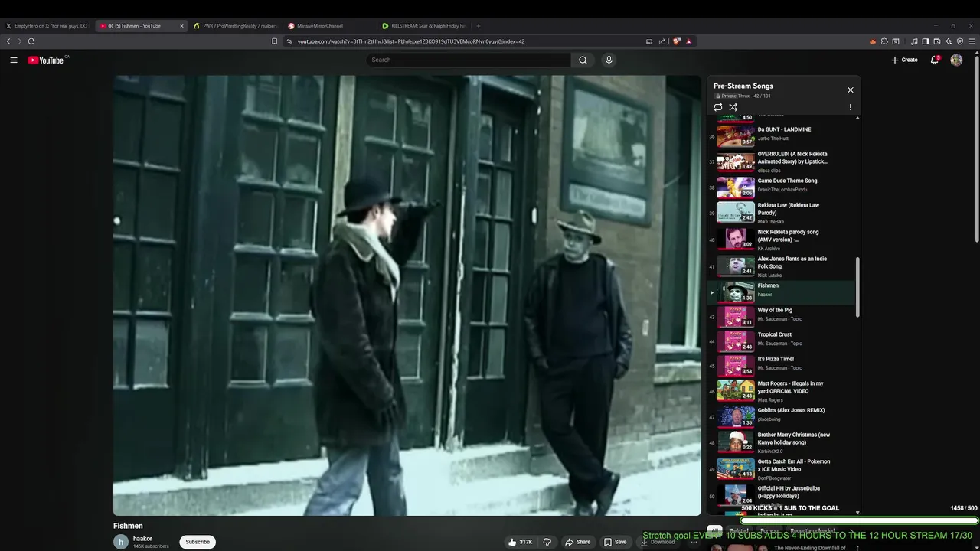Open the browser extensions puzzle icon
980x551 pixels.
(x=884, y=41)
